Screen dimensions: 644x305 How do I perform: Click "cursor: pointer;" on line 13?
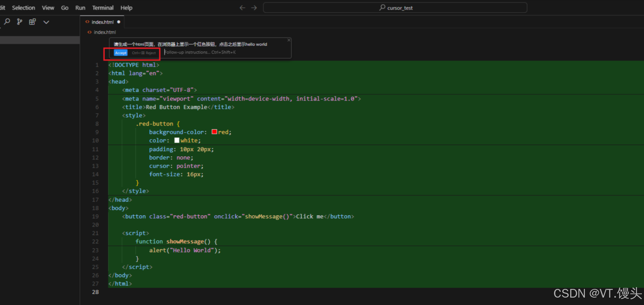(x=176, y=166)
